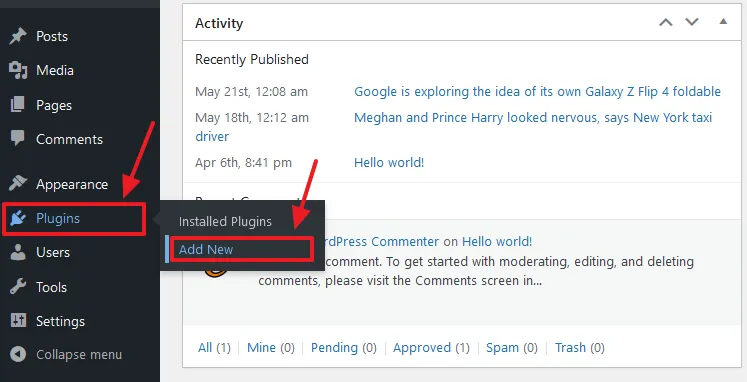
Task: Click the Collapse menu arrow icon
Action: pyautogui.click(x=18, y=354)
